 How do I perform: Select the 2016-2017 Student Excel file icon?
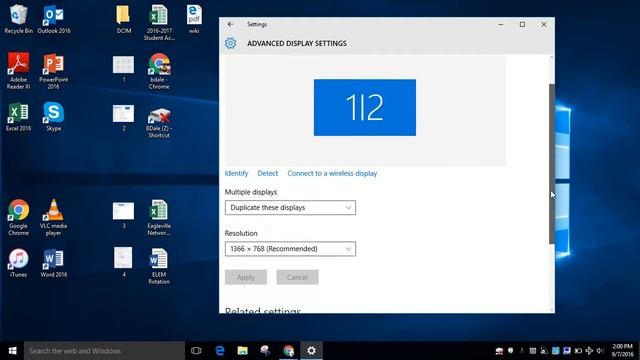pyautogui.click(x=159, y=22)
